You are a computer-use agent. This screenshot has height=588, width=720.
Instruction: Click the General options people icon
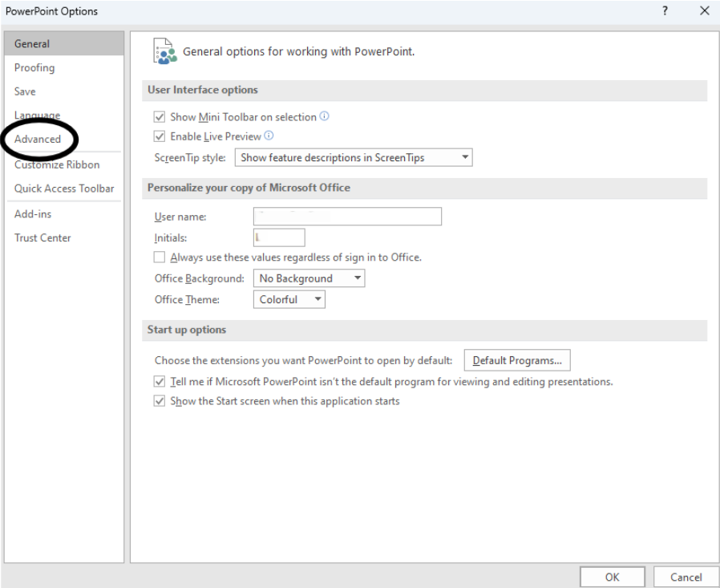pyautogui.click(x=164, y=51)
